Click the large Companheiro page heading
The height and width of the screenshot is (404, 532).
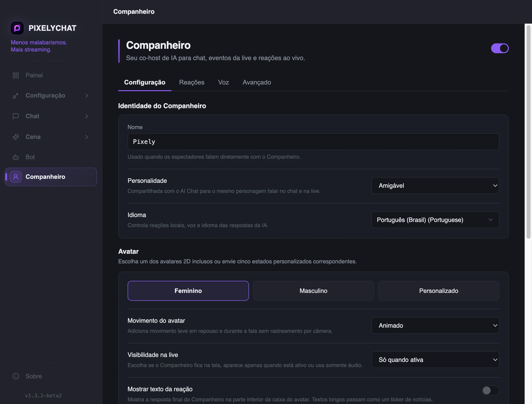pos(158,45)
